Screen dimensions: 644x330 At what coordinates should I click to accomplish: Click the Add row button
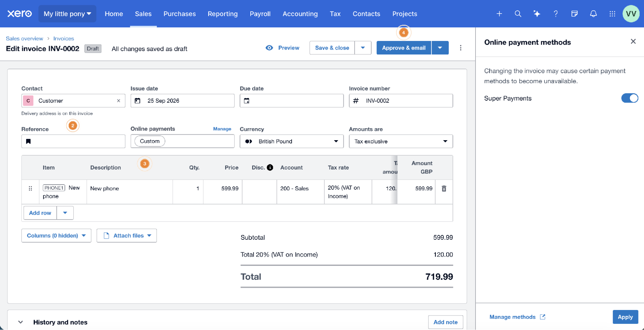(x=40, y=213)
